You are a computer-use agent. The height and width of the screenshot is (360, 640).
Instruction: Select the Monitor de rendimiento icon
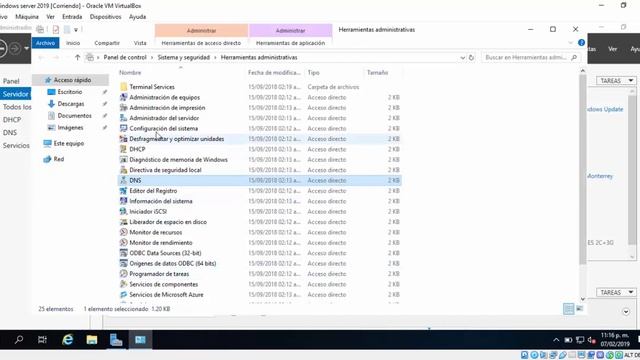pyautogui.click(x=124, y=242)
